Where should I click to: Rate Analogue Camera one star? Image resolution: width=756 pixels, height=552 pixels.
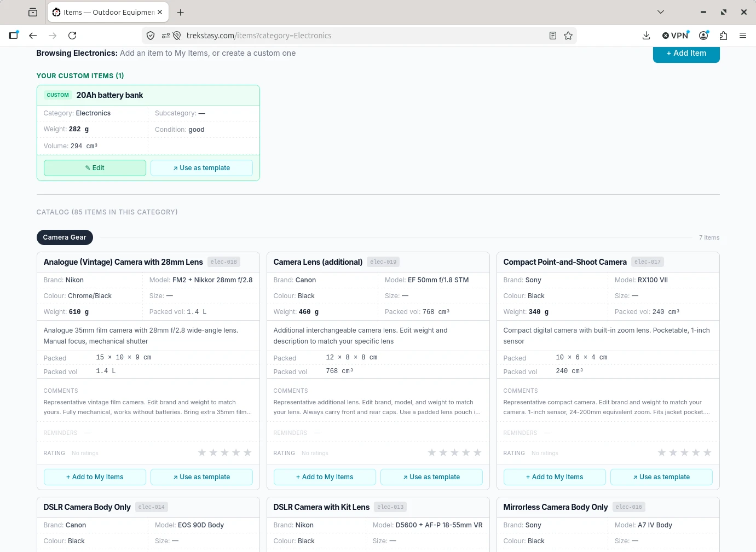(202, 452)
